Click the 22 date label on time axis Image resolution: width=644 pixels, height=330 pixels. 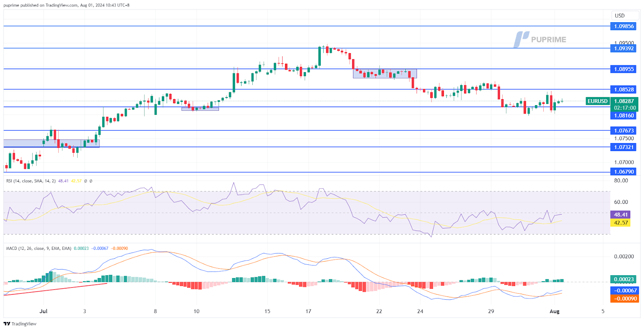pyautogui.click(x=379, y=311)
